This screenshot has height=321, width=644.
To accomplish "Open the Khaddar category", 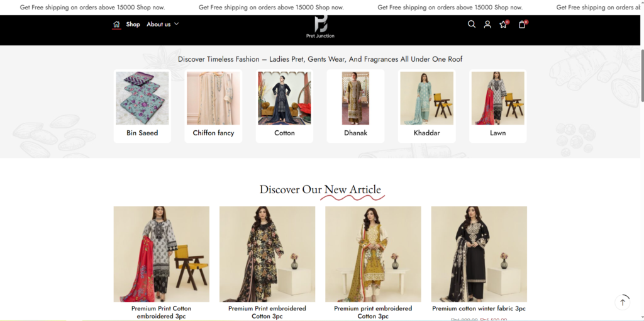I will (426, 106).
